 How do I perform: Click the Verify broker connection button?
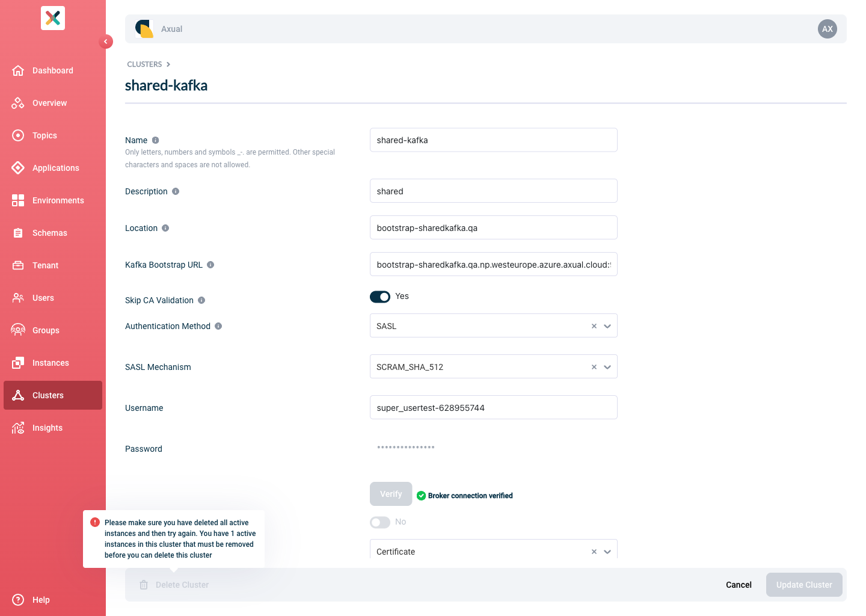(x=391, y=494)
